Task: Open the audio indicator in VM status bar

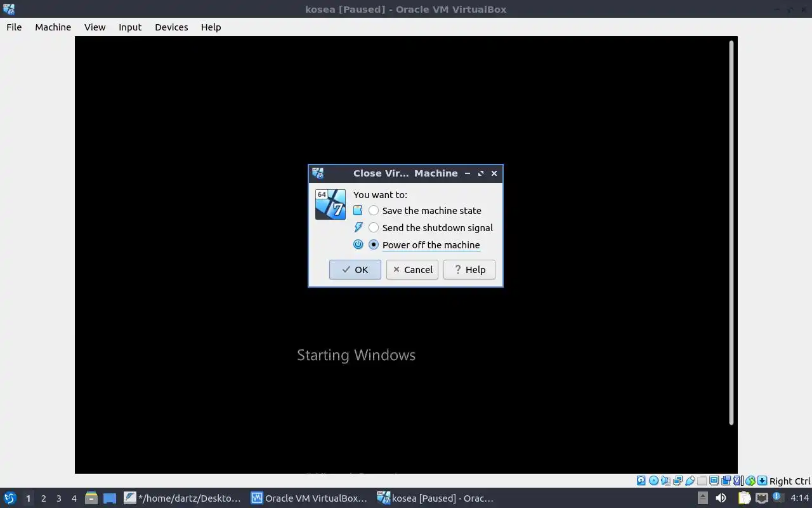Action: pos(665,481)
